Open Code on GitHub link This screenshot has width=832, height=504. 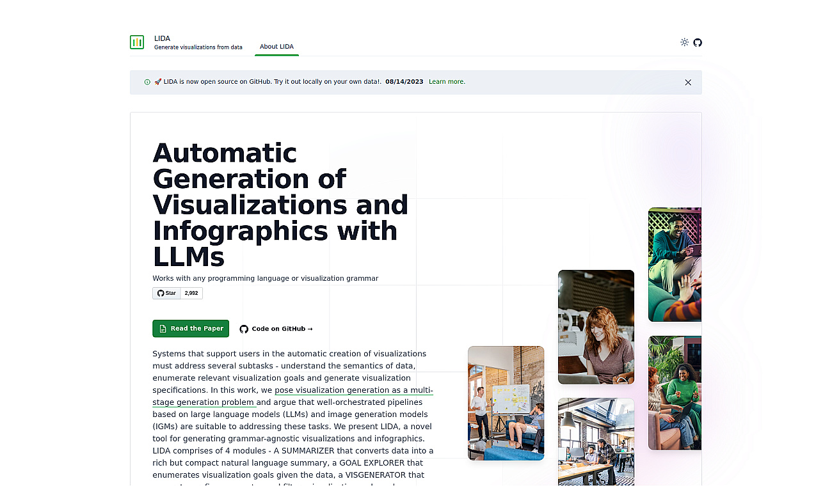(x=276, y=329)
